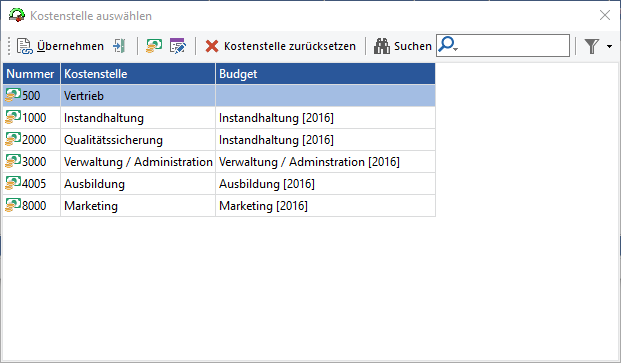Select the Instandhaltung cost center cell

pyautogui.click(x=138, y=118)
